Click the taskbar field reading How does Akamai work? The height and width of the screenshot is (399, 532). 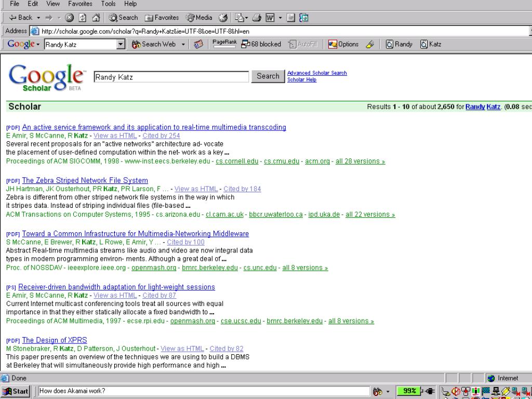(x=204, y=391)
